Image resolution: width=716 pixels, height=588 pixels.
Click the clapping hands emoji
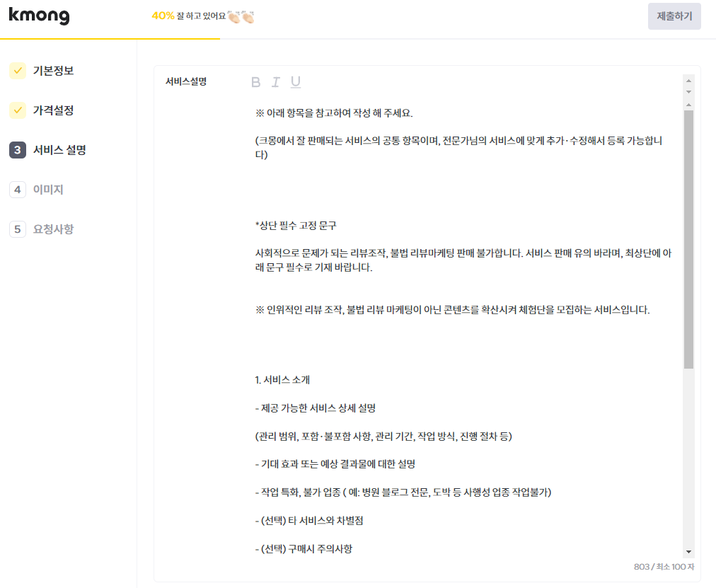tap(241, 17)
